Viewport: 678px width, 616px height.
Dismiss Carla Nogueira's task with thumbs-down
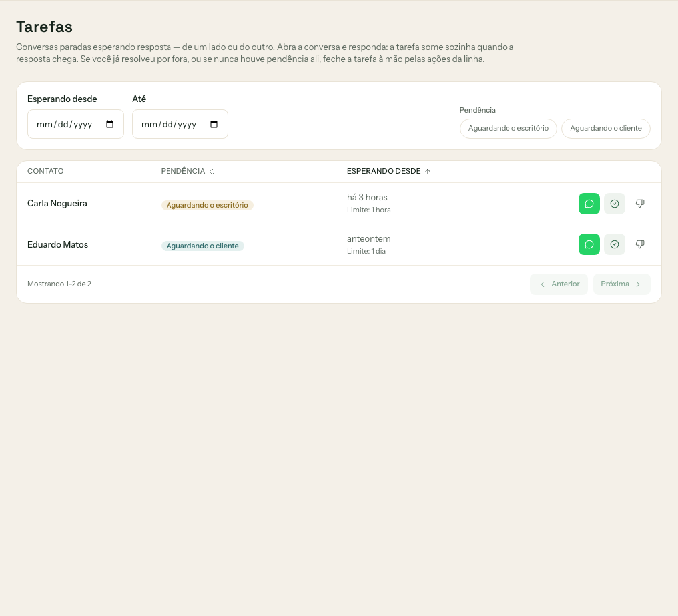[640, 204]
